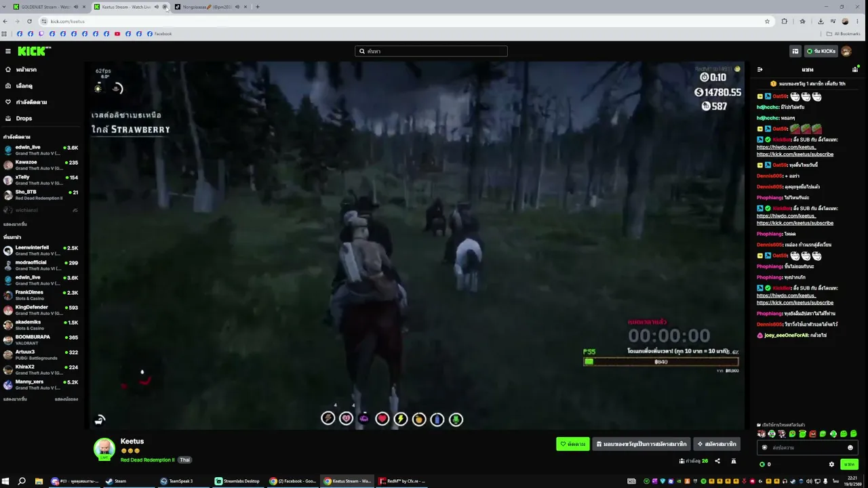
Task: Open a new browser tab
Action: coord(258,7)
